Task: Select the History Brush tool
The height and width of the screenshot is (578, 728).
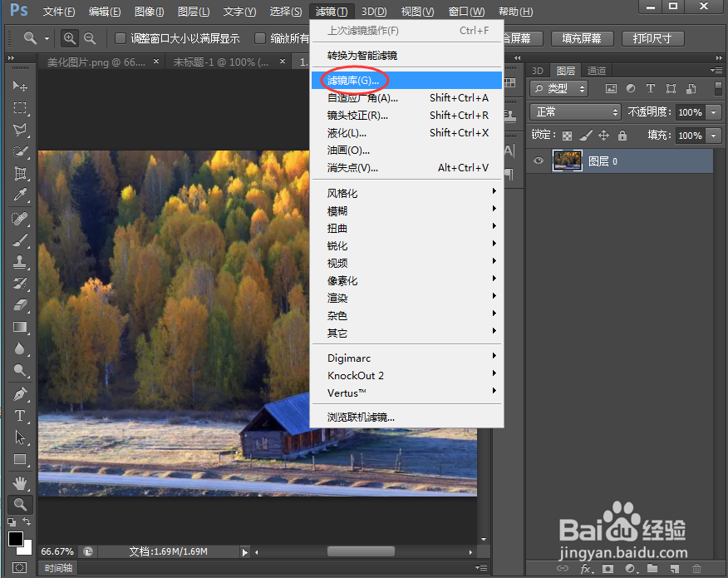Action: tap(20, 284)
